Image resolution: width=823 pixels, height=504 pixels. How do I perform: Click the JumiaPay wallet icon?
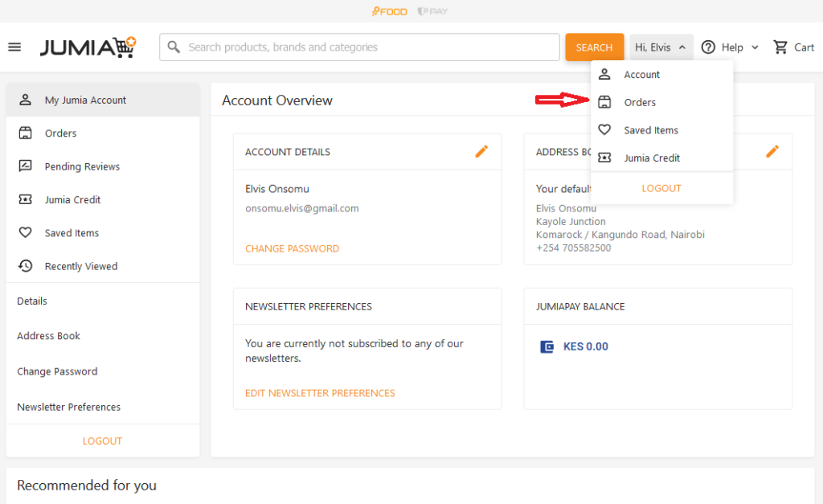547,346
